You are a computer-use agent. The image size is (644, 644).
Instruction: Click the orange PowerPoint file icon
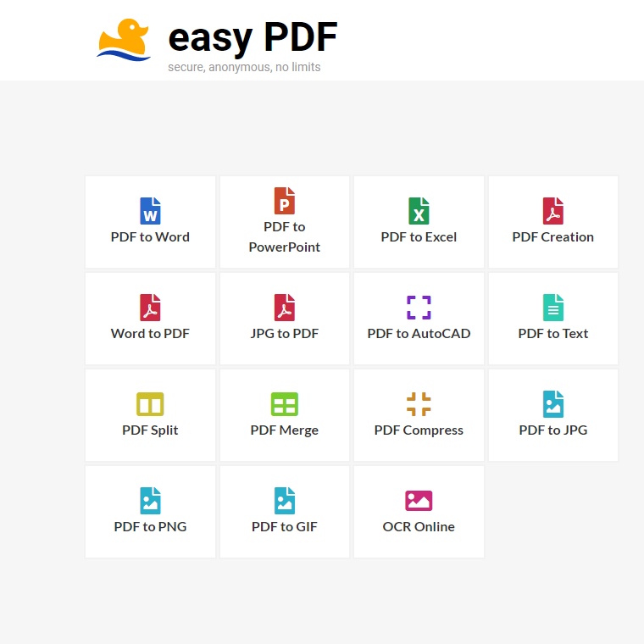point(284,201)
